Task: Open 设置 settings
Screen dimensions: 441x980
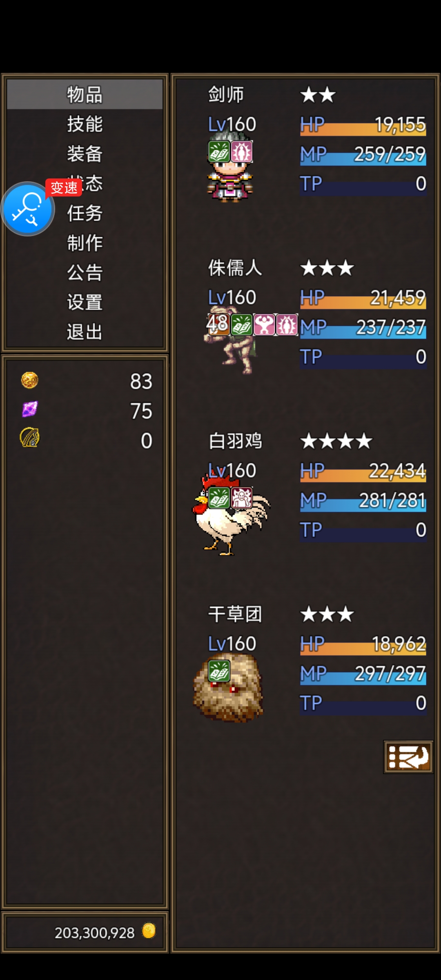Action: click(x=85, y=303)
